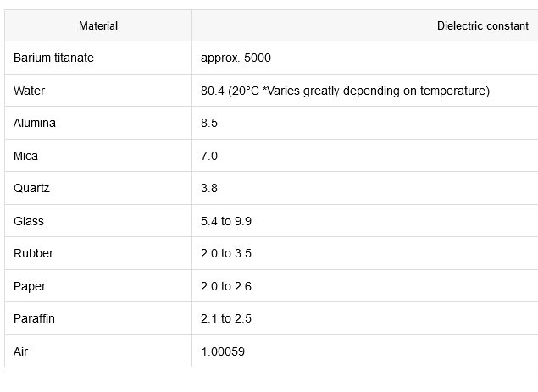
Task: Click the 3.8 value for Quartz
Action: [209, 188]
